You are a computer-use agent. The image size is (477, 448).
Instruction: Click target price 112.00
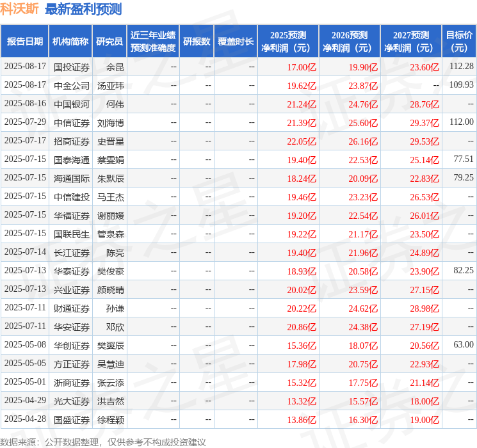462,122
